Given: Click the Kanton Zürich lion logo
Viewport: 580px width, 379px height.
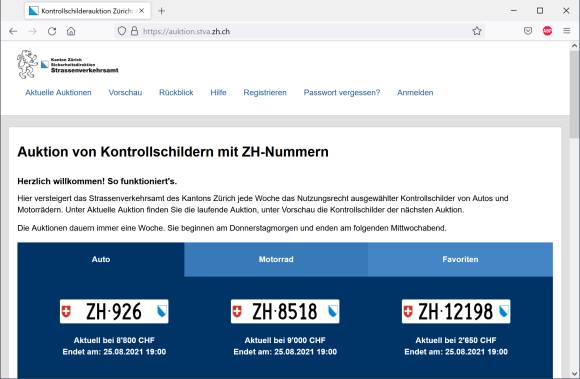Looking at the screenshot, I should click(x=27, y=64).
